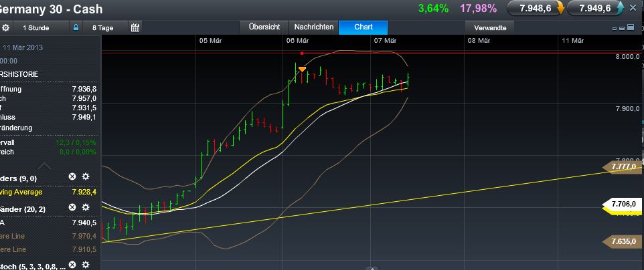Screen dimensions: 644x270
Task: Open the 1 Stunde interval dropdown
Action: tap(41, 28)
